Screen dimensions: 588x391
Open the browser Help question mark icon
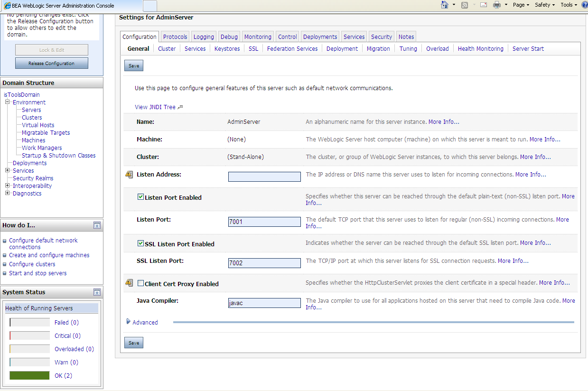tap(585, 5)
